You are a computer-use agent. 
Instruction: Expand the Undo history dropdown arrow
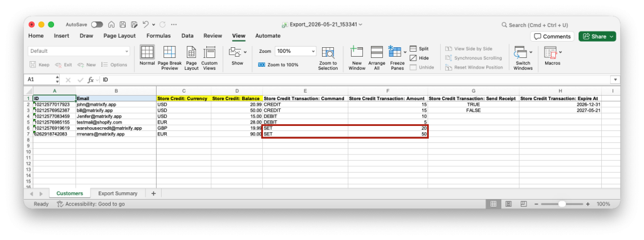153,25
